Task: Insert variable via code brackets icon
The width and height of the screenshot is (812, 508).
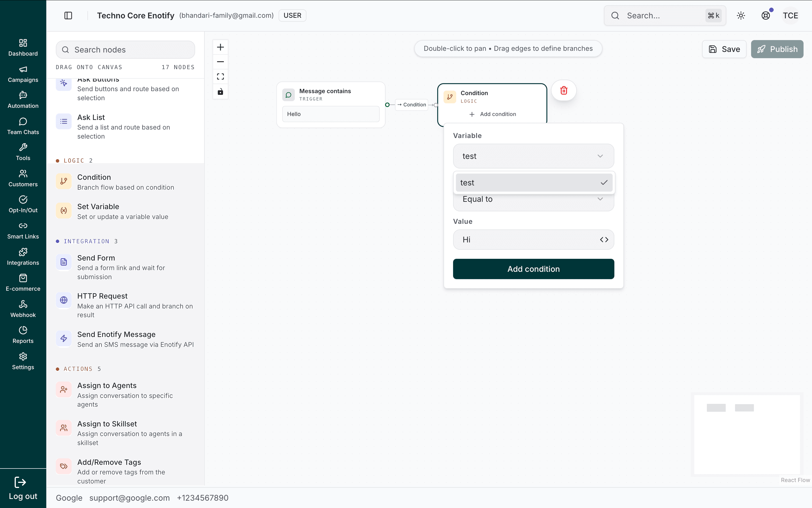Action: tap(604, 240)
